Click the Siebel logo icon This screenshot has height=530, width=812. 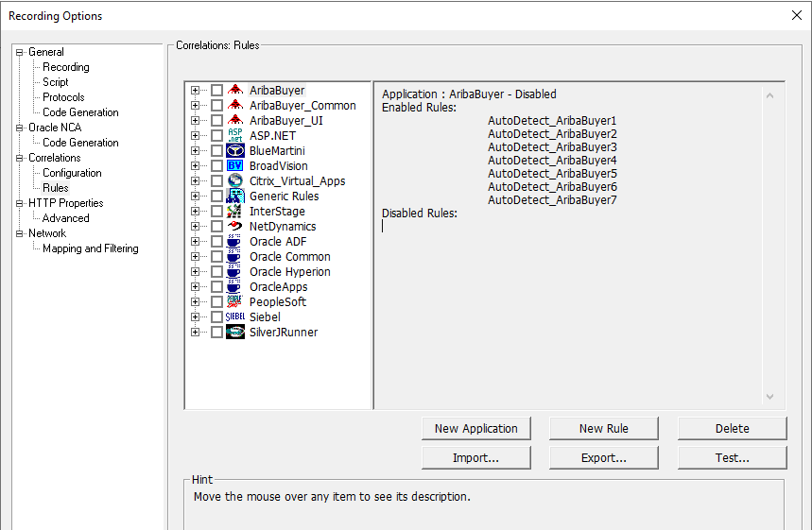(x=235, y=317)
